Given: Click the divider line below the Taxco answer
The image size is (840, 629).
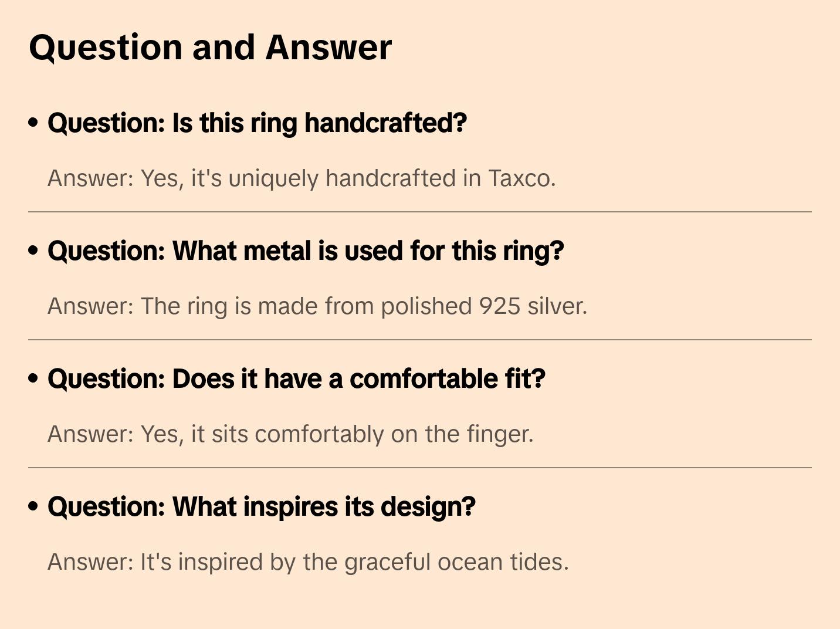Looking at the screenshot, I should pos(420,212).
